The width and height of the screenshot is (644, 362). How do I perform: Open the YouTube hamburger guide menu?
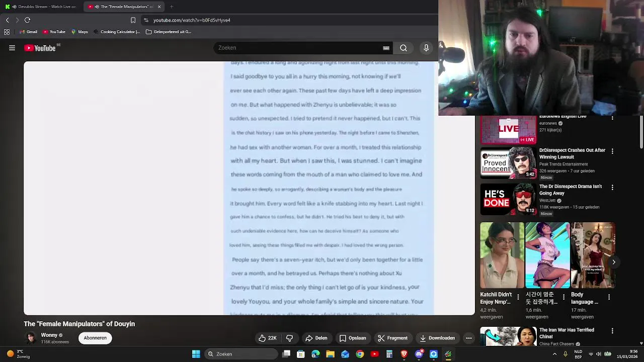[x=12, y=48]
